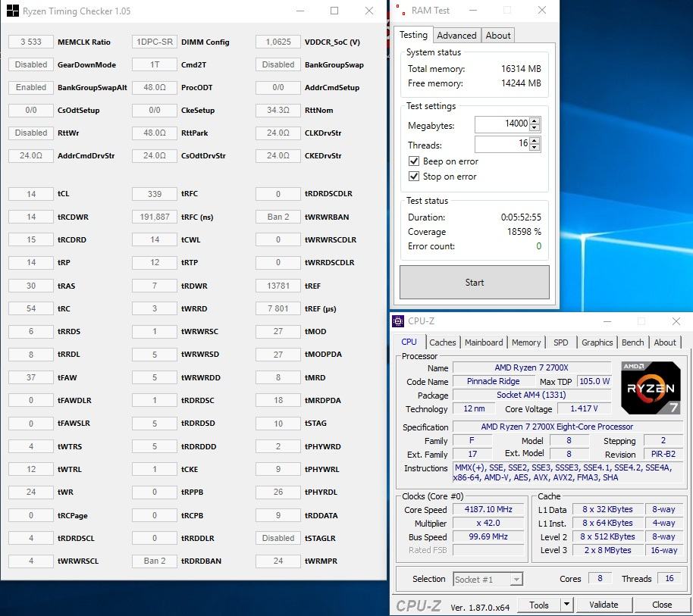This screenshot has height=616, width=693.
Task: Click the Threads input field showing 16
Action: coord(502,143)
